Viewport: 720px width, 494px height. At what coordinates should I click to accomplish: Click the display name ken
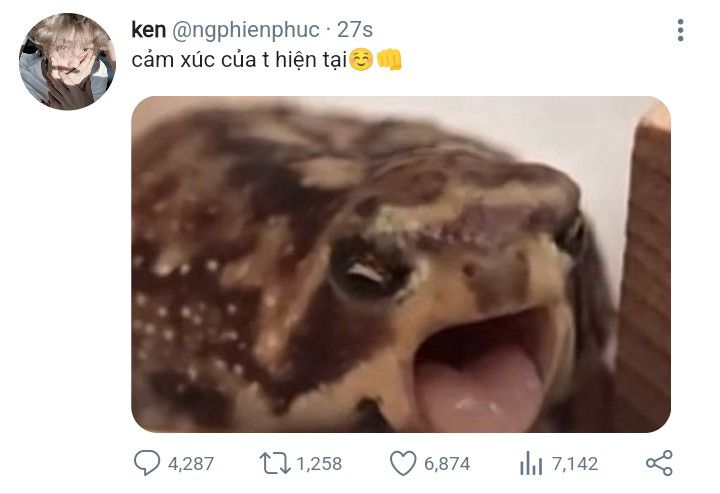pos(148,30)
